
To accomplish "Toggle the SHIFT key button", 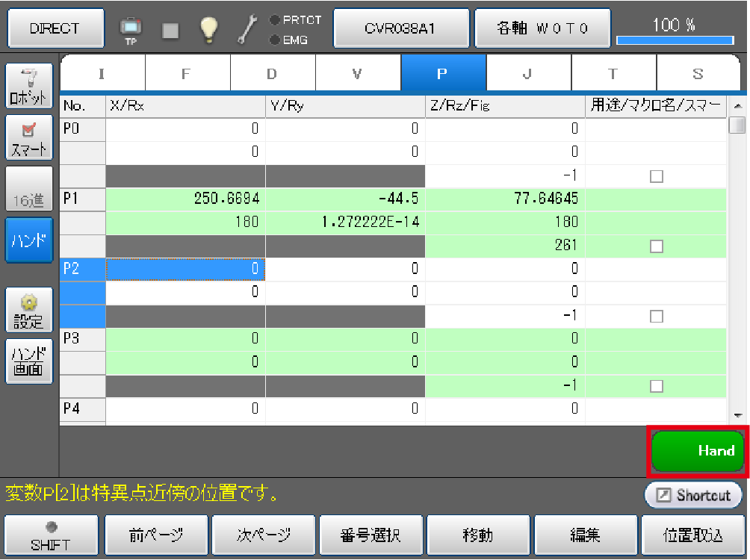I will point(51,535).
